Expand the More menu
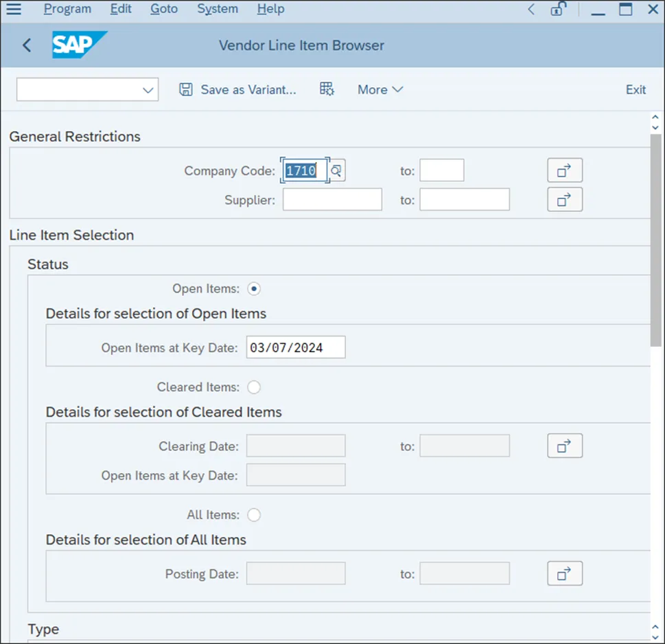 380,90
